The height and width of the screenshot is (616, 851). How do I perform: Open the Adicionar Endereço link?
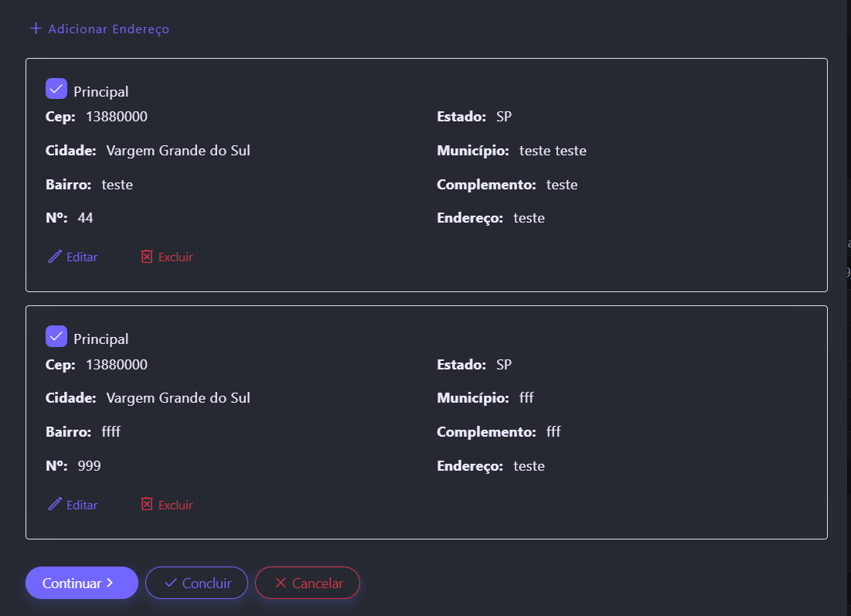click(x=108, y=29)
